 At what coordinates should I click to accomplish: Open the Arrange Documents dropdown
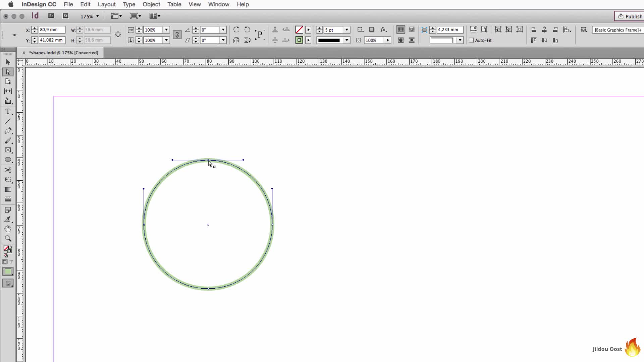pyautogui.click(x=155, y=16)
